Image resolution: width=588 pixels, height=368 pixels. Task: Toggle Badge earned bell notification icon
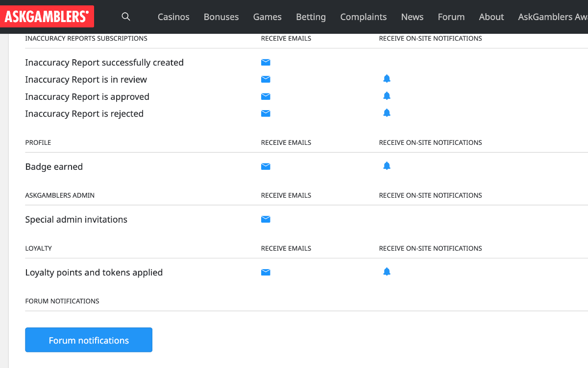click(387, 166)
